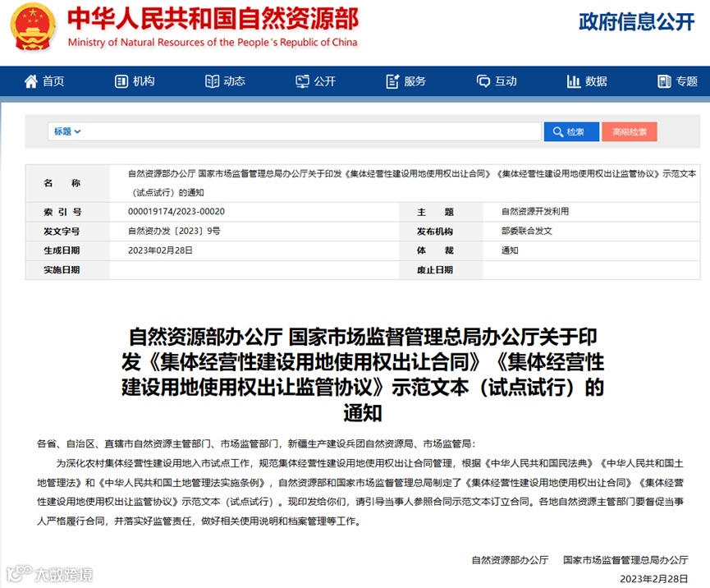Click the 生成日期 row label
The width and height of the screenshot is (710, 588).
(x=62, y=250)
